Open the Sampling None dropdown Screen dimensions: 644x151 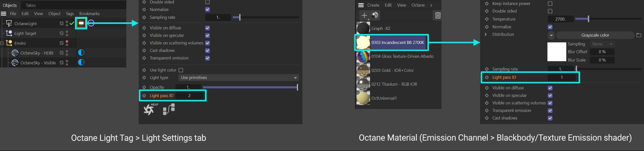click(x=602, y=44)
